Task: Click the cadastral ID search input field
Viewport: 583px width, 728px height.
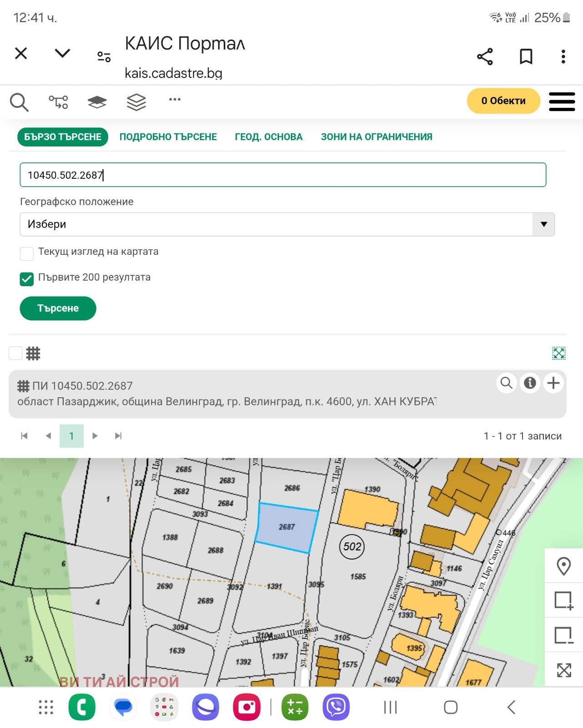Action: 282,175
